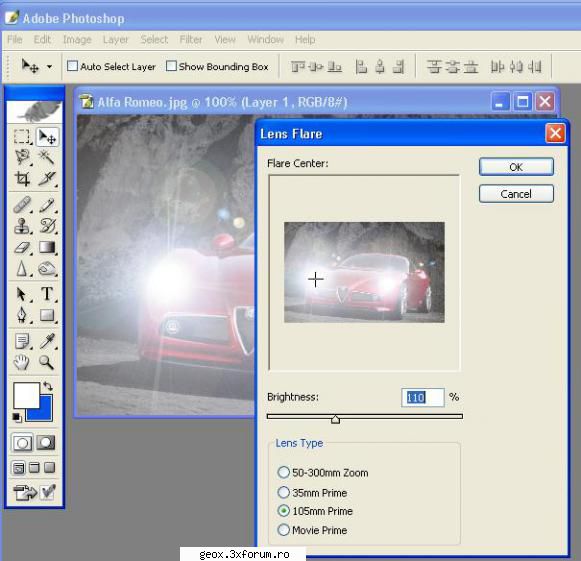The height and width of the screenshot is (561, 581).
Task: Open the Filter menu
Action: 191,39
